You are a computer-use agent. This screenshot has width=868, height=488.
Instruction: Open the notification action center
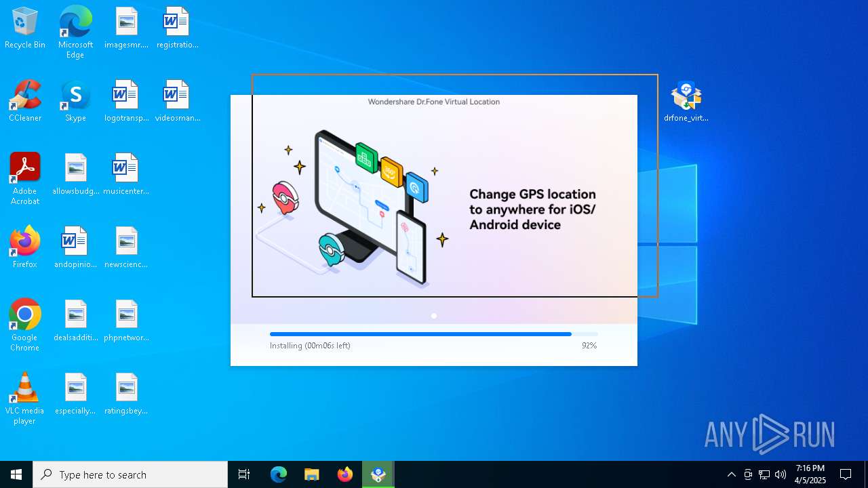click(x=846, y=474)
